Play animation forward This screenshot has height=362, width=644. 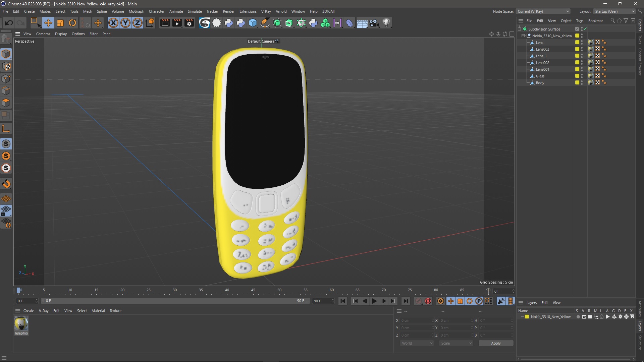point(374,301)
